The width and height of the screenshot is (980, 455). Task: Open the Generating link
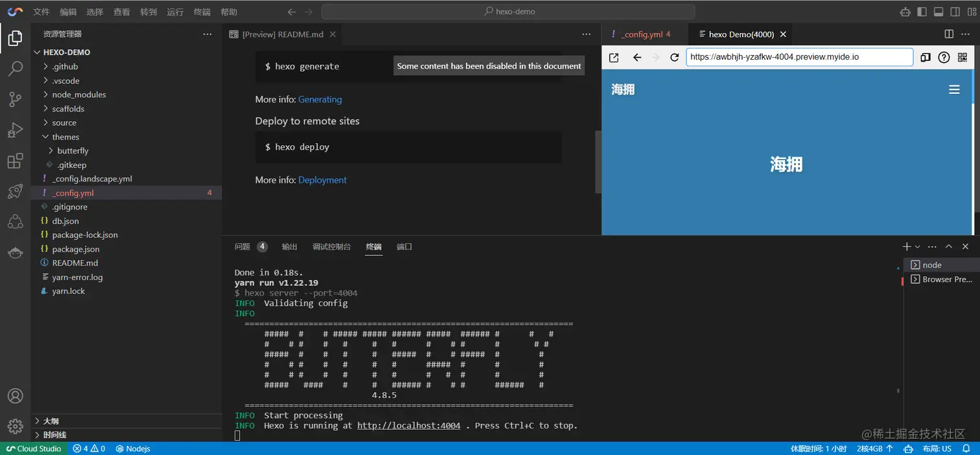click(320, 99)
